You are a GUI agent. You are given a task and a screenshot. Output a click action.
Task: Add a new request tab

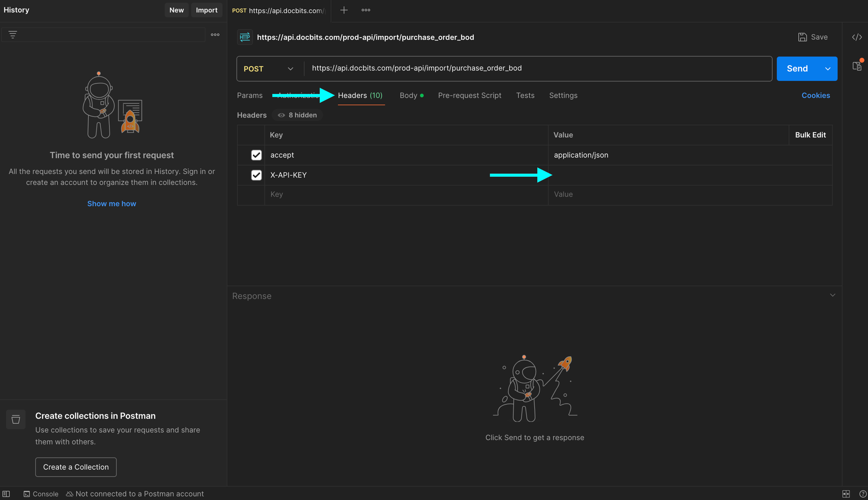[x=344, y=10]
